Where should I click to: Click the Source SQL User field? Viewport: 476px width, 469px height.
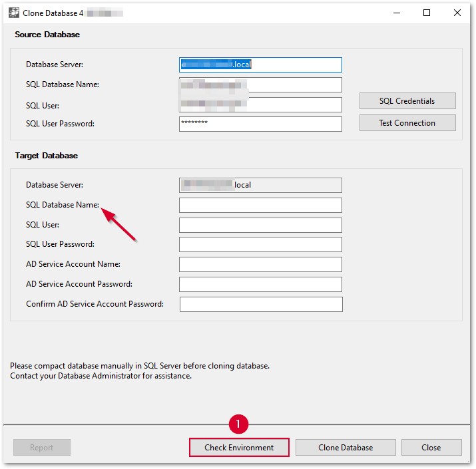point(260,104)
